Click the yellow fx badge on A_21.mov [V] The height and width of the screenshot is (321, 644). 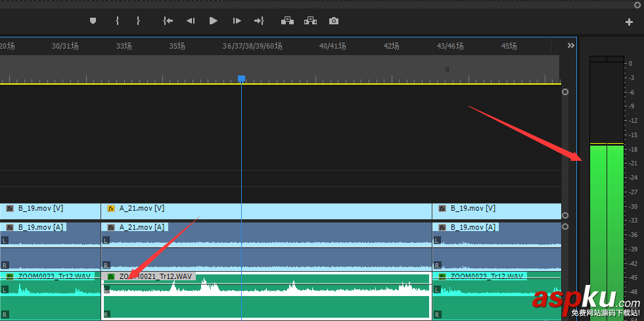111,209
